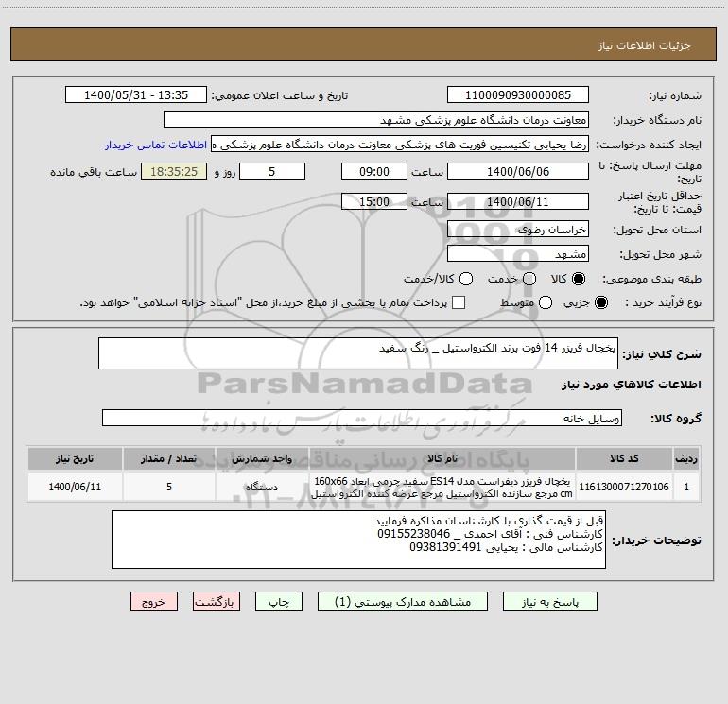The width and height of the screenshot is (728, 704).
Task: Click the چاپ print button
Action: pyautogui.click(x=279, y=602)
